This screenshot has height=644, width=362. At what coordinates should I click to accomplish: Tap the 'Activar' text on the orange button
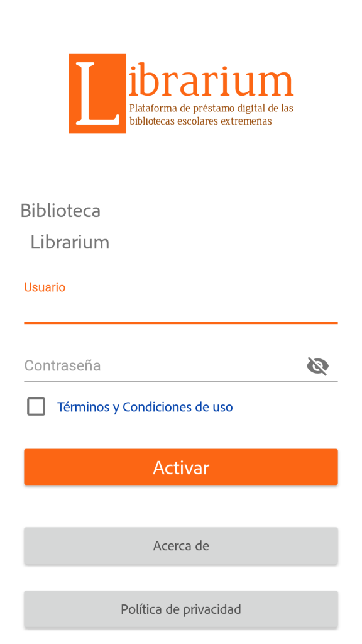181,467
